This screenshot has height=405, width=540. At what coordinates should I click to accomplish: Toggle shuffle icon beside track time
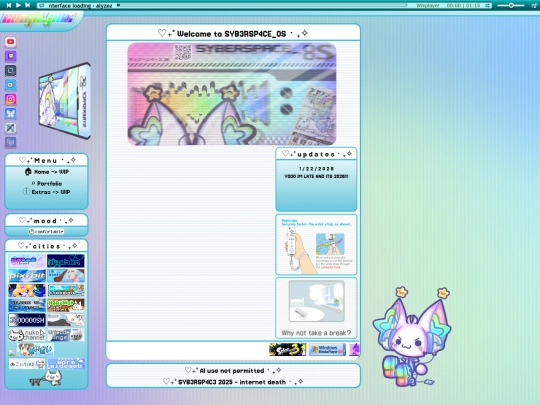(x=487, y=6)
